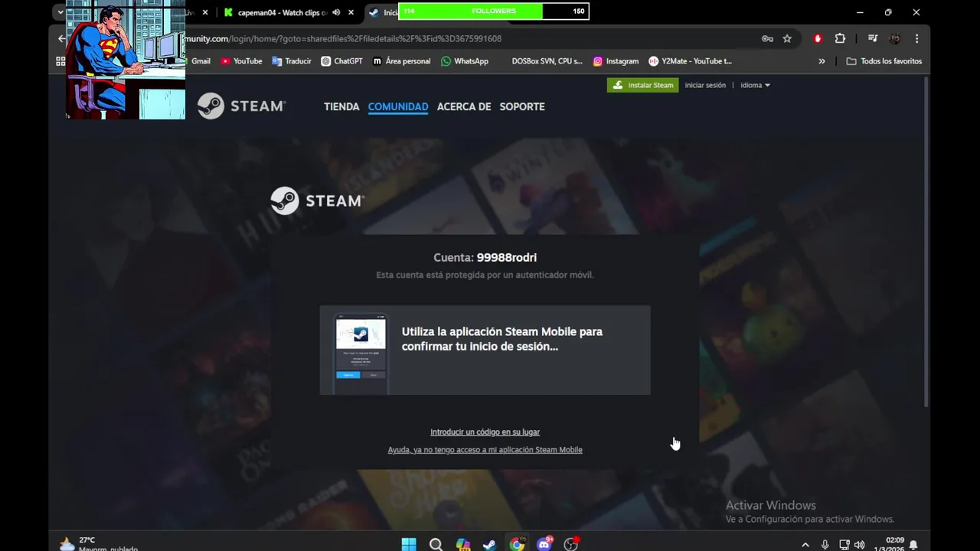The height and width of the screenshot is (551, 980).
Task: Click the Steam logo in the site header
Action: click(x=241, y=106)
